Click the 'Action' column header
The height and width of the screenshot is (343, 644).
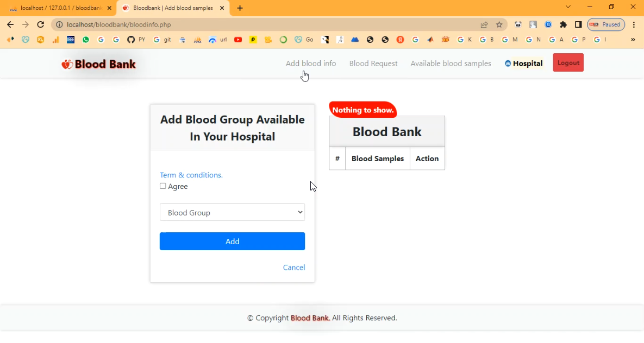click(x=427, y=159)
